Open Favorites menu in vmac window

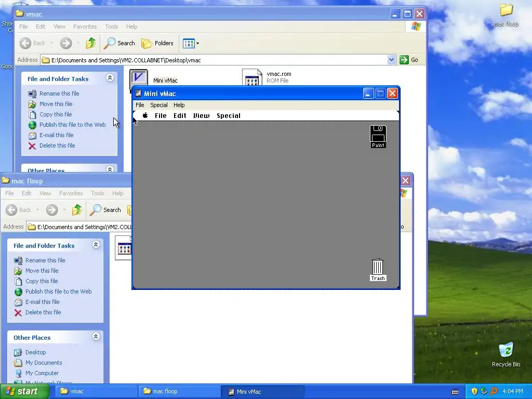[85, 26]
